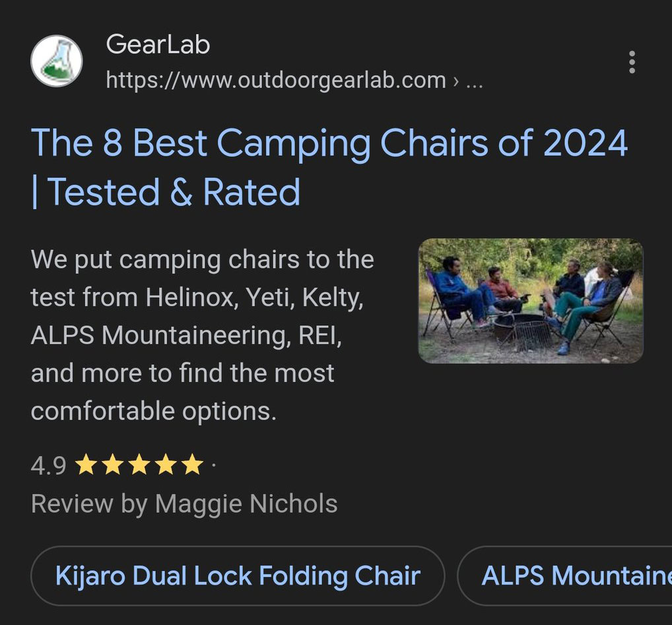Open "The 8 Best Camping Chairs of 2024" link

[329, 143]
